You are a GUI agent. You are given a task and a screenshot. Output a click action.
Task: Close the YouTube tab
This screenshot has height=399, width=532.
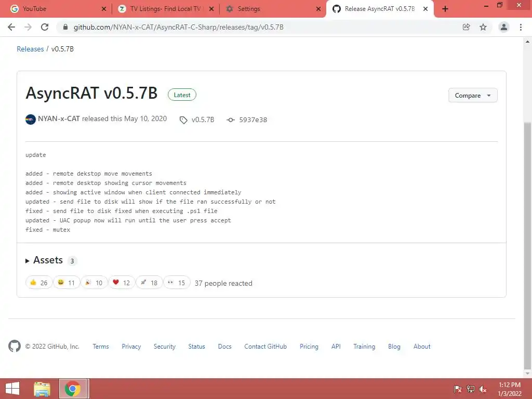pos(104,9)
